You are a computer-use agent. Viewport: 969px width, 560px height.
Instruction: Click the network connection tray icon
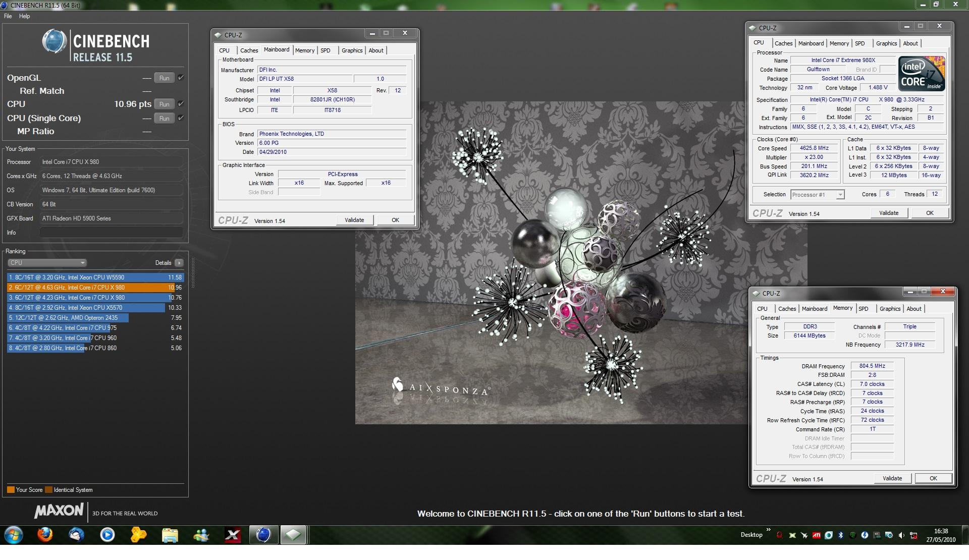coord(913,535)
